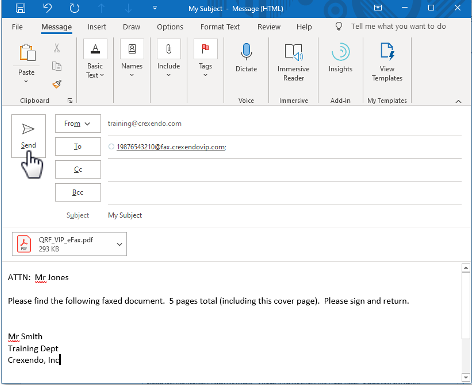The width and height of the screenshot is (472, 385).
Task: Switch to the Insert tab
Action: click(96, 27)
